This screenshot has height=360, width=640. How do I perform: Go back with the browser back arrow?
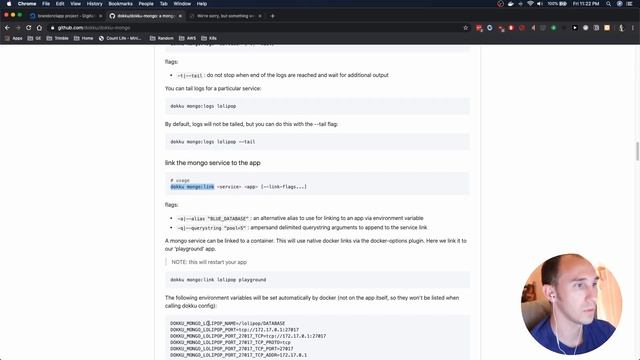click(x=7, y=28)
